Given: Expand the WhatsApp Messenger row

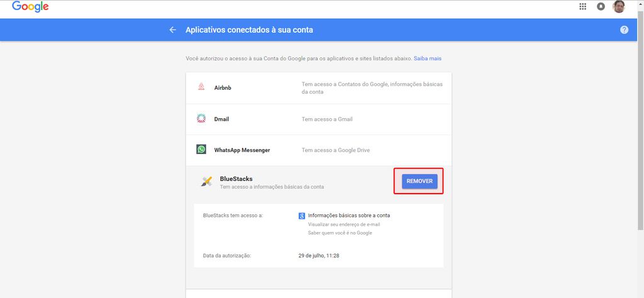Looking at the screenshot, I should [x=319, y=150].
